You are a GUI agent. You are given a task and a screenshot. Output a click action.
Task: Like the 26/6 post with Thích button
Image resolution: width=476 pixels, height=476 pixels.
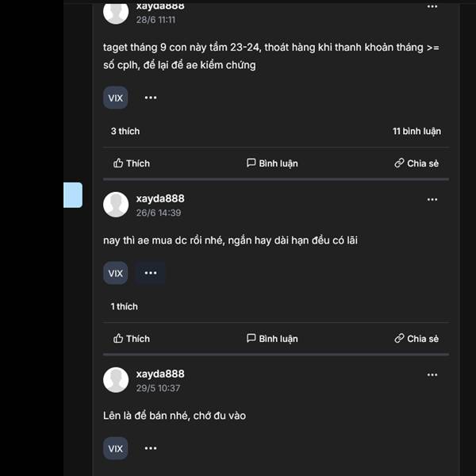click(x=132, y=339)
